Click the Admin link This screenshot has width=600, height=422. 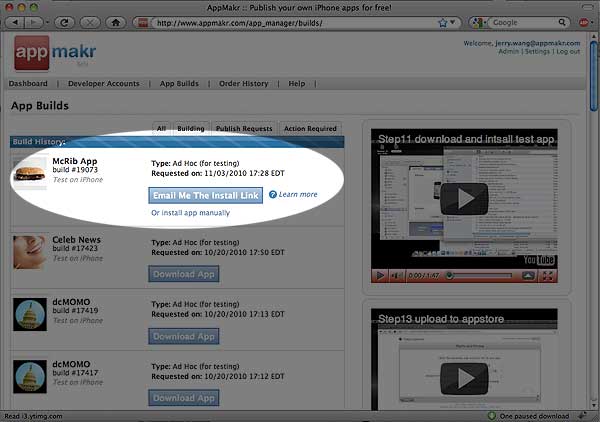(x=508, y=51)
